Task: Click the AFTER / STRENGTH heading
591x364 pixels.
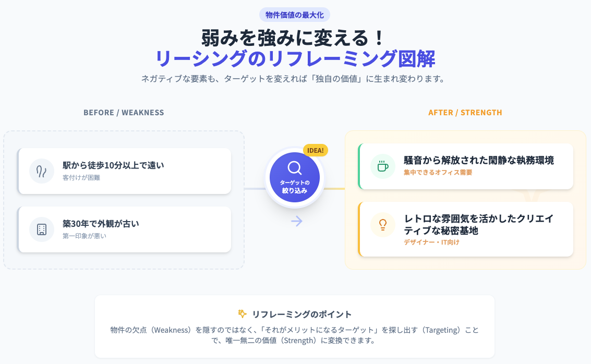Action: [465, 113]
